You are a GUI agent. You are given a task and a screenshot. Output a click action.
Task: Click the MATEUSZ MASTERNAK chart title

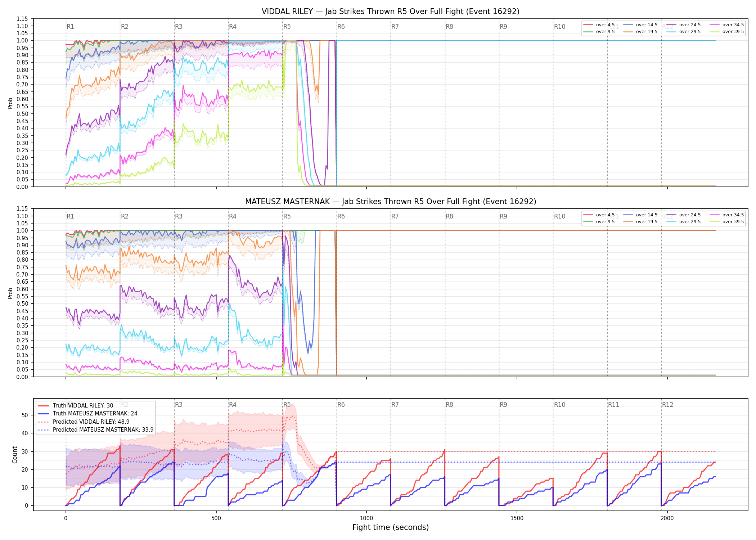pyautogui.click(x=391, y=202)
